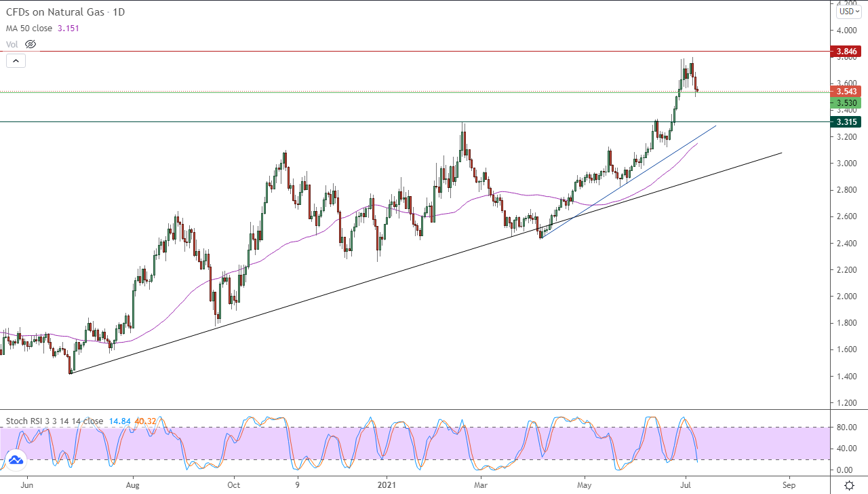Click the Stoch RSI value 14.84
This screenshot has height=494, width=868.
[119, 421]
